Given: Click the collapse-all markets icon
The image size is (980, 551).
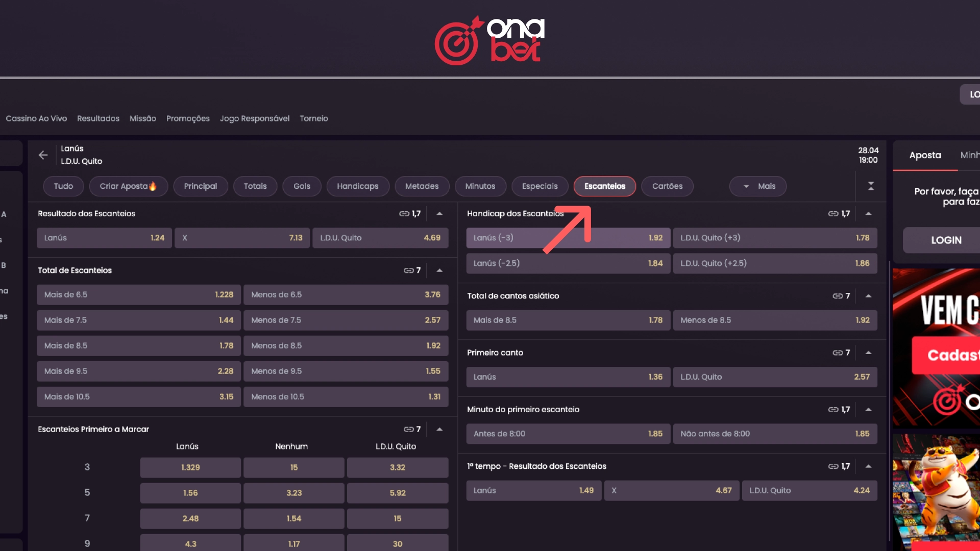Looking at the screenshot, I should click(x=871, y=186).
